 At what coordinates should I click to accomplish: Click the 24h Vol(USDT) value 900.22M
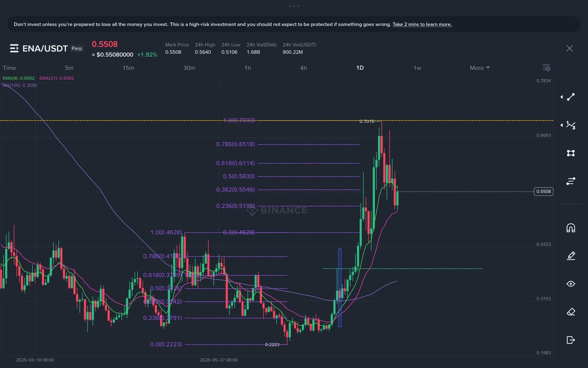293,52
